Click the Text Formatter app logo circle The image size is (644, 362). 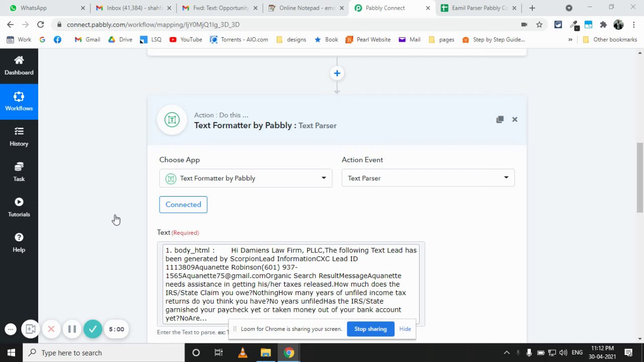click(172, 120)
